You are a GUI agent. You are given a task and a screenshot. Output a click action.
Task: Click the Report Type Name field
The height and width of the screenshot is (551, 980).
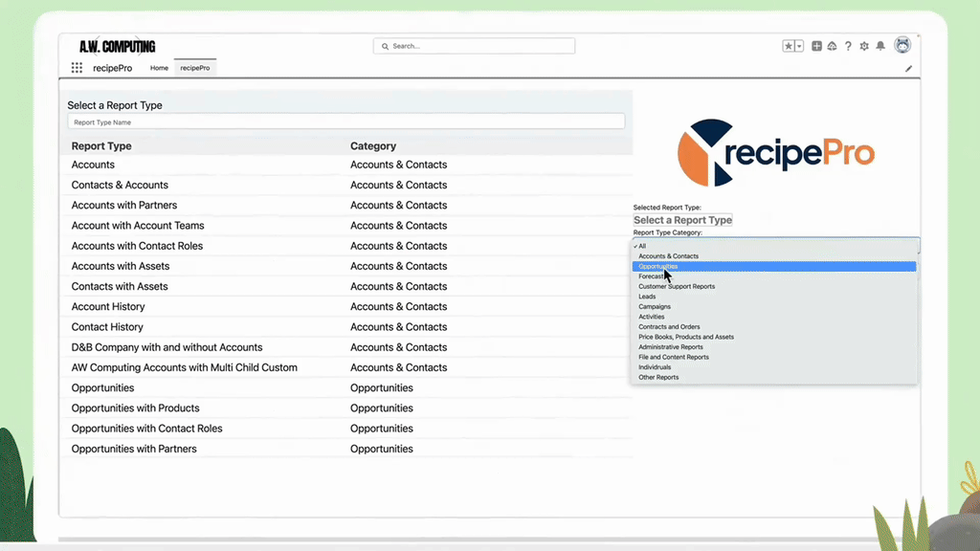[346, 121]
